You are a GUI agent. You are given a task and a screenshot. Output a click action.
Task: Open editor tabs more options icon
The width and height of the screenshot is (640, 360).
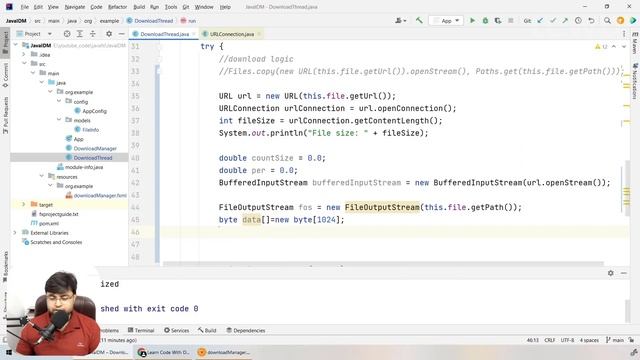point(624,34)
